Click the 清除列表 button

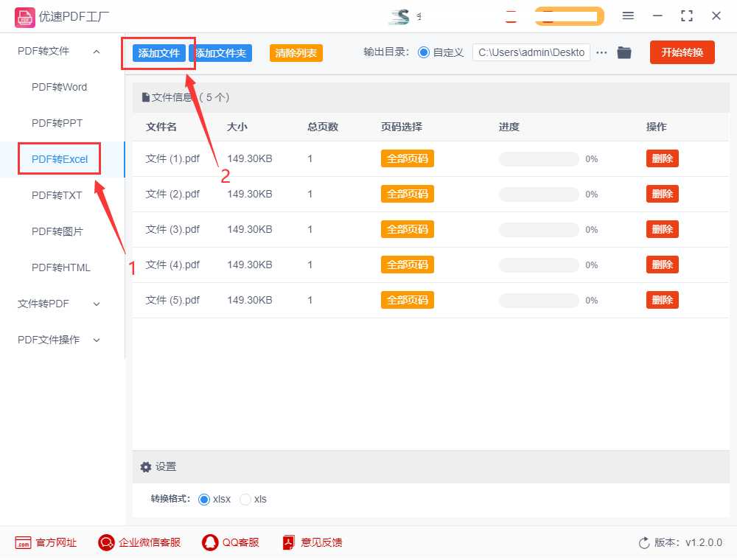coord(296,53)
